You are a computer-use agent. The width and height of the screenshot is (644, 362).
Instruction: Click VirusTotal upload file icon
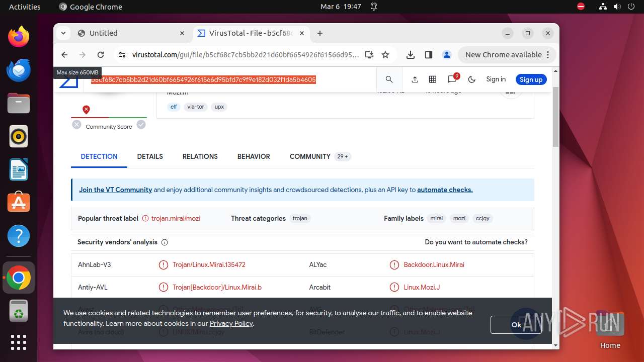point(415,79)
